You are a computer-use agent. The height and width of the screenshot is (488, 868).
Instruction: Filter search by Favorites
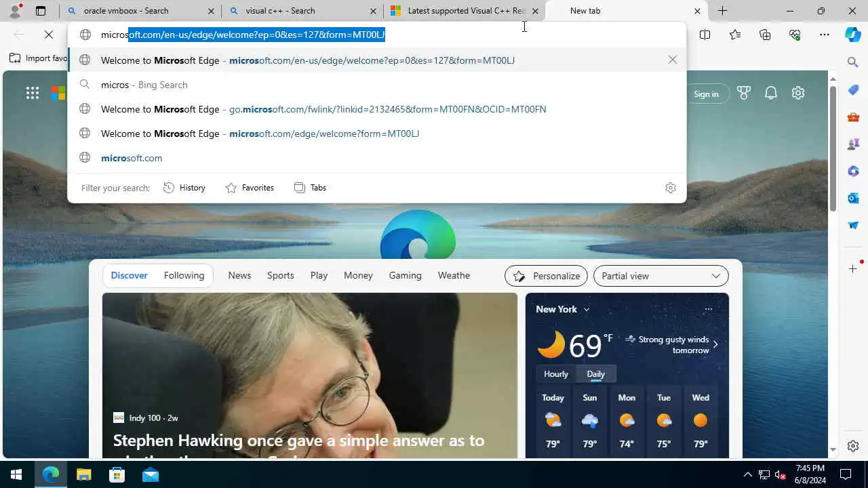point(250,188)
